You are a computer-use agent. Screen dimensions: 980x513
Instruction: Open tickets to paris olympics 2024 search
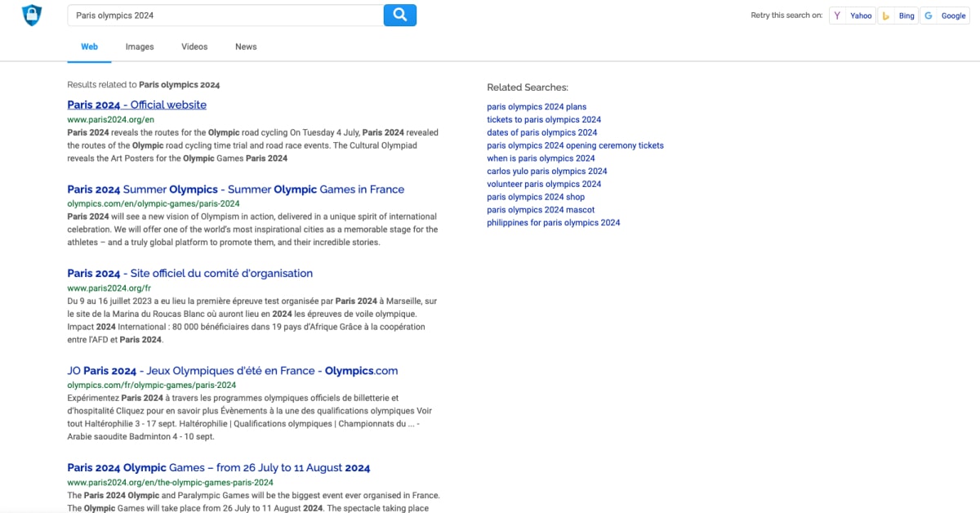click(x=544, y=119)
